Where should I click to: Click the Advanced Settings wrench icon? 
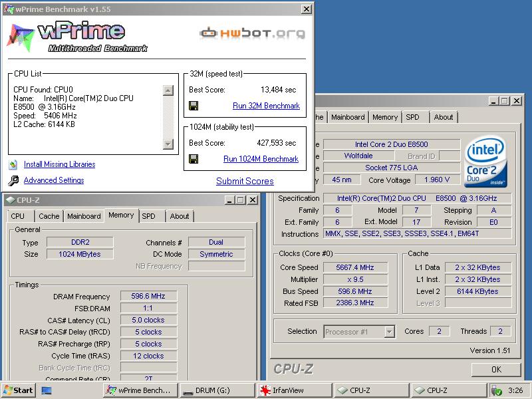point(13,180)
